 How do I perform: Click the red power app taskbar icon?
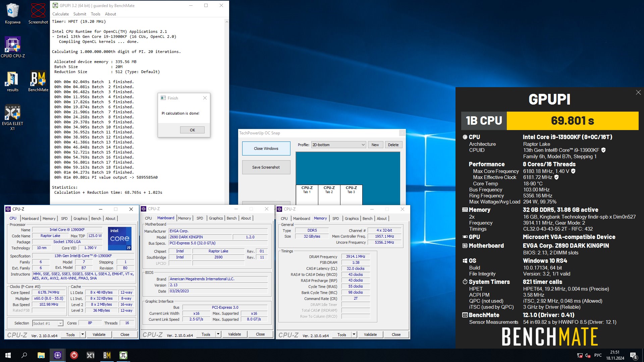[x=74, y=355]
